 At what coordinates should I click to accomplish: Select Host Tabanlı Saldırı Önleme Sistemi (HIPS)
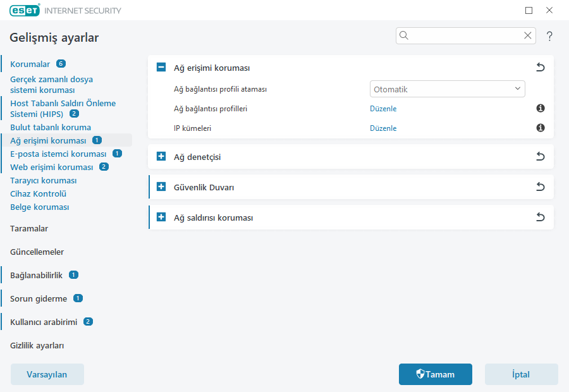click(63, 109)
